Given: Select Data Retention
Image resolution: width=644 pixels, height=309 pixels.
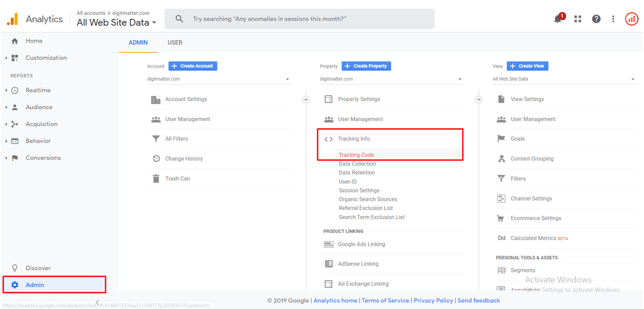Looking at the screenshot, I should click(357, 173).
